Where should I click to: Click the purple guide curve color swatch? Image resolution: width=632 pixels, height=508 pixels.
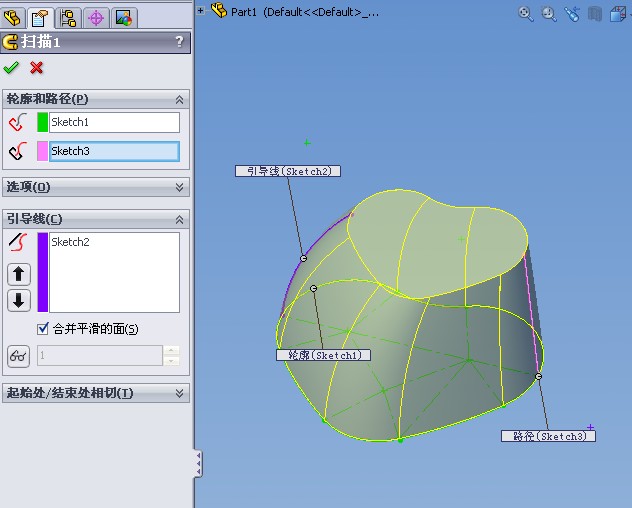43,272
